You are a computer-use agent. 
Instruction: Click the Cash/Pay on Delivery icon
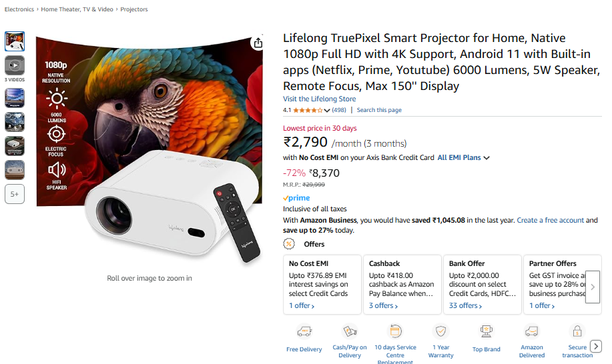[350, 331]
